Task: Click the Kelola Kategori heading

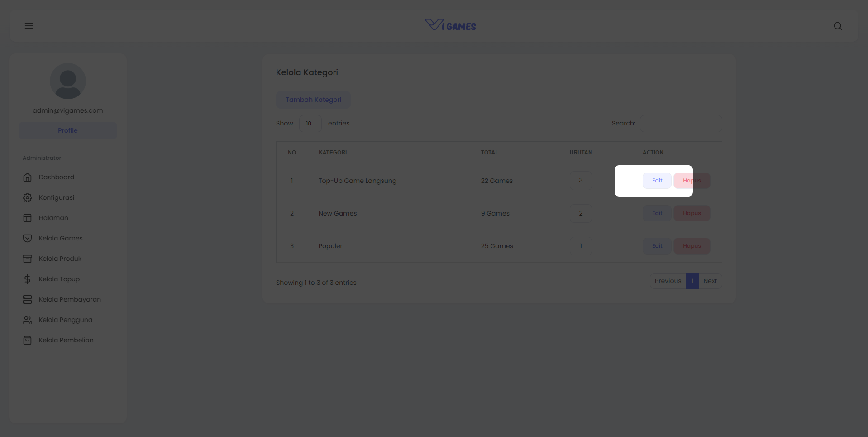Action: coord(307,72)
